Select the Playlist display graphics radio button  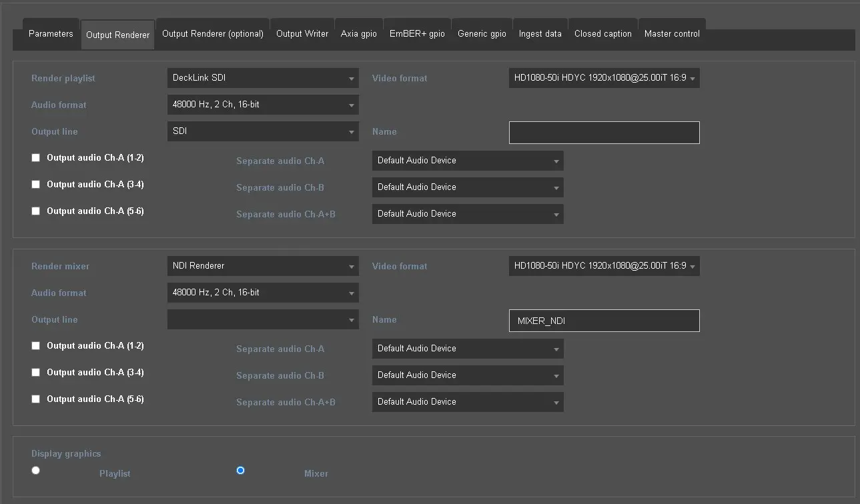36,470
